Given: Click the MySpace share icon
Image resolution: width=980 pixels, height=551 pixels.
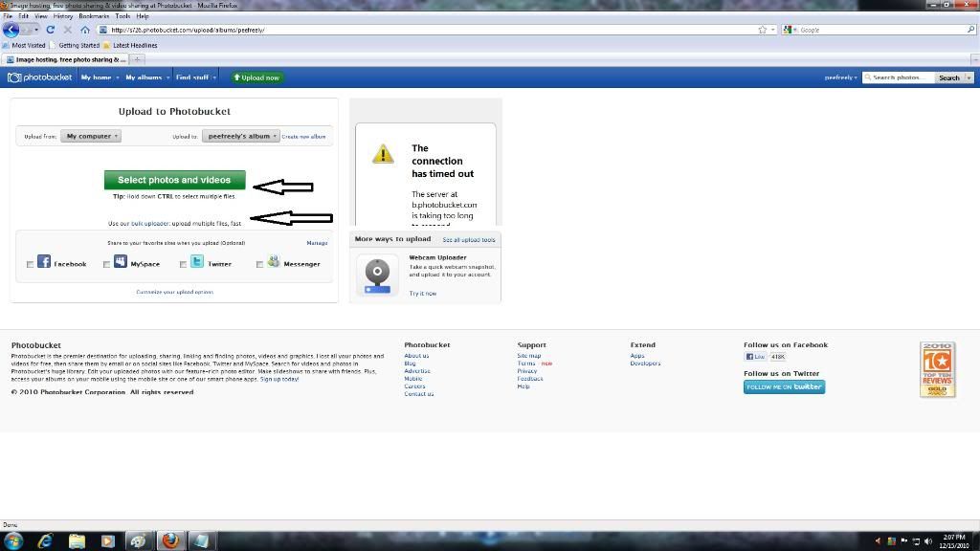Looking at the screenshot, I should point(121,261).
